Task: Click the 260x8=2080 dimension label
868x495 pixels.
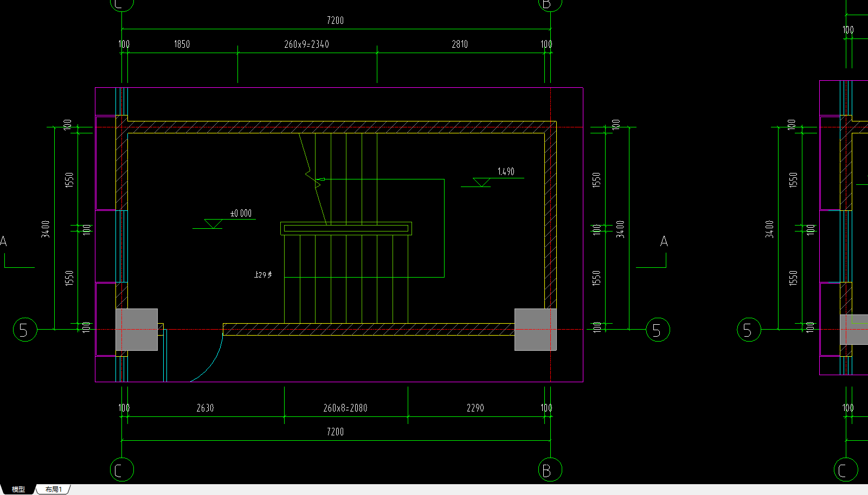Action: pos(345,408)
